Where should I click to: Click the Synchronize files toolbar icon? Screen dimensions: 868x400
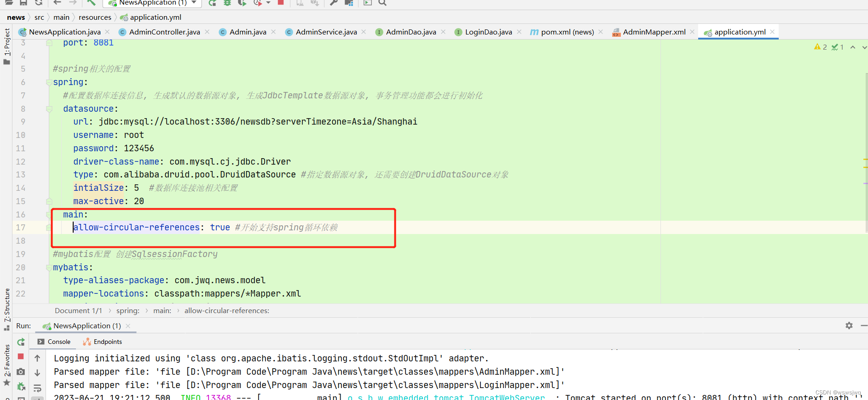[x=39, y=3]
